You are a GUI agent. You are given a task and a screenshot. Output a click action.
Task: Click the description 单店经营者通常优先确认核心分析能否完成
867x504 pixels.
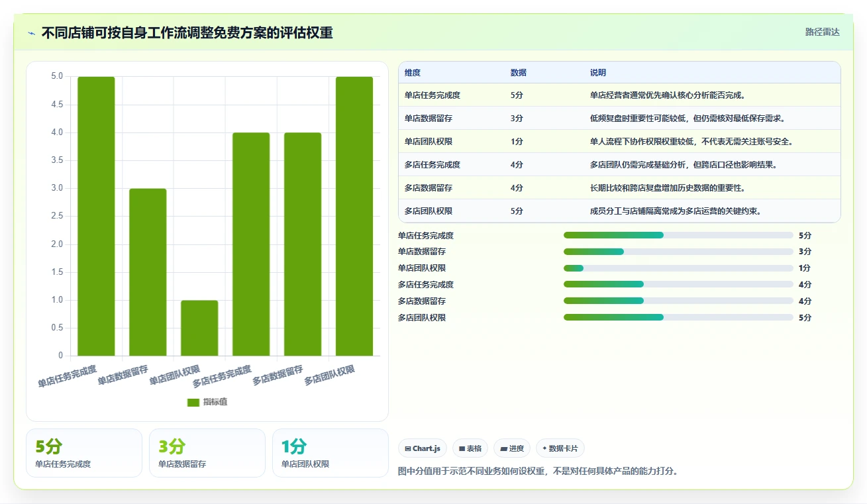[x=667, y=95]
